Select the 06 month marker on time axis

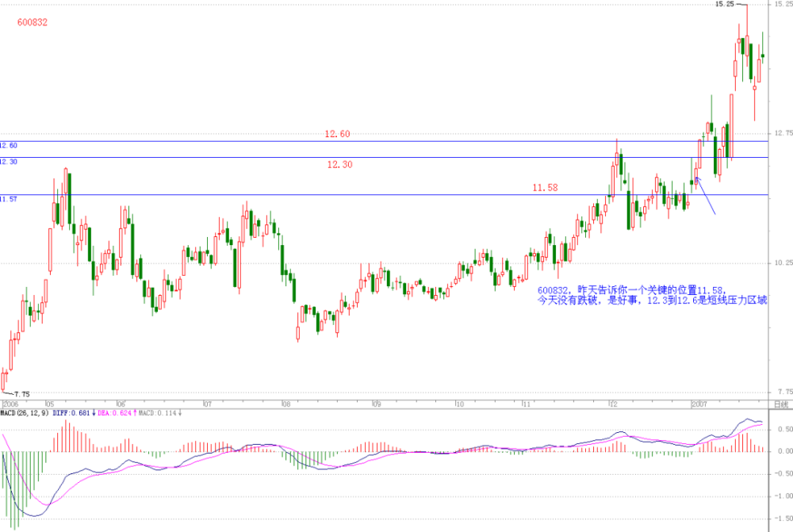coord(121,404)
